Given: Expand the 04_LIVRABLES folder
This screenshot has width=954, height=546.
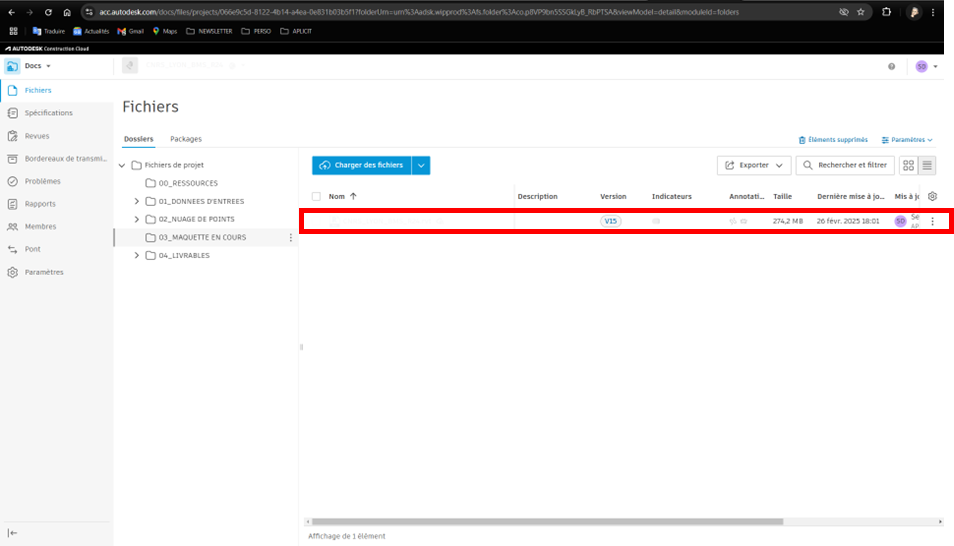Looking at the screenshot, I should [x=137, y=256].
